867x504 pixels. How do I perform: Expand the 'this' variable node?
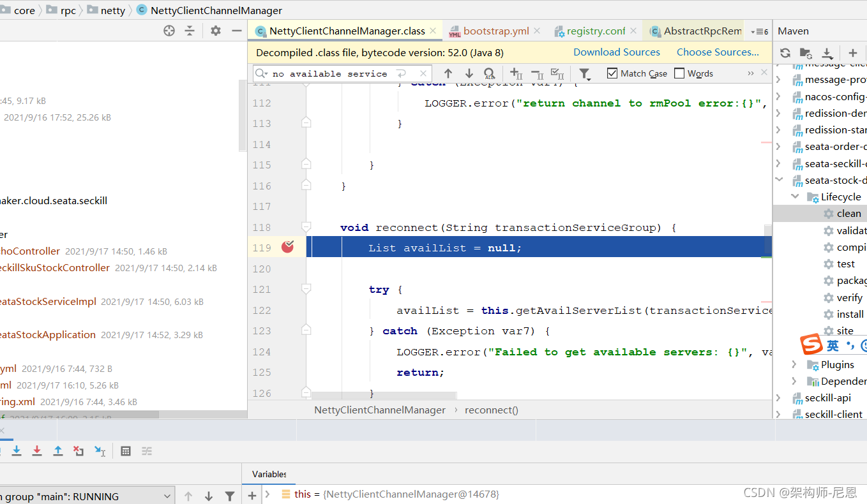coord(268,494)
